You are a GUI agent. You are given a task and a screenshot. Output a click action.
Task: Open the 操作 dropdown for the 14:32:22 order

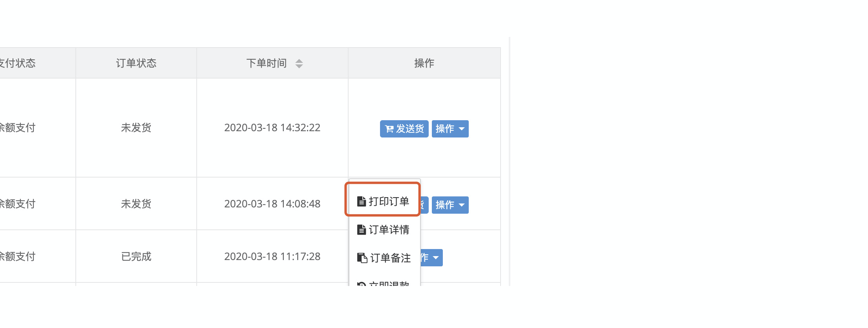tap(450, 129)
